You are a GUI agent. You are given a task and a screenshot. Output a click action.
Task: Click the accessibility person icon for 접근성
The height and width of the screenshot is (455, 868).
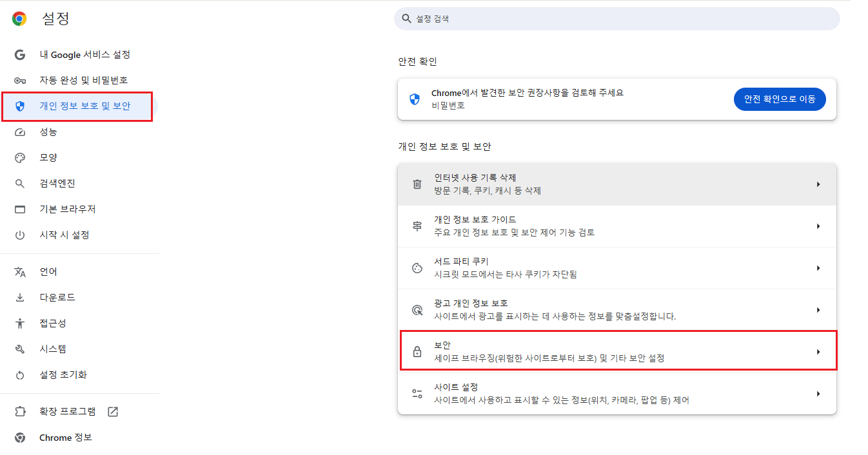tap(20, 324)
